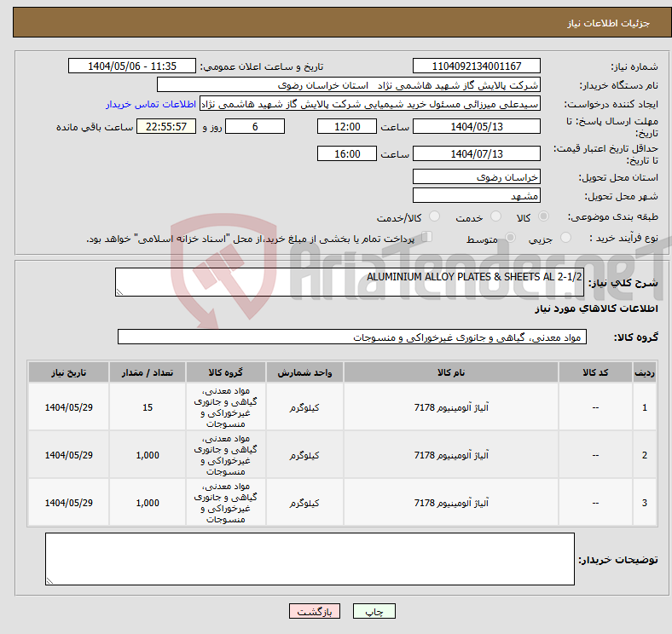Viewport: 672px width, 634px height.
Task: Click the resize handle of توضیحات خریدار box
Action: pyautogui.click(x=49, y=581)
